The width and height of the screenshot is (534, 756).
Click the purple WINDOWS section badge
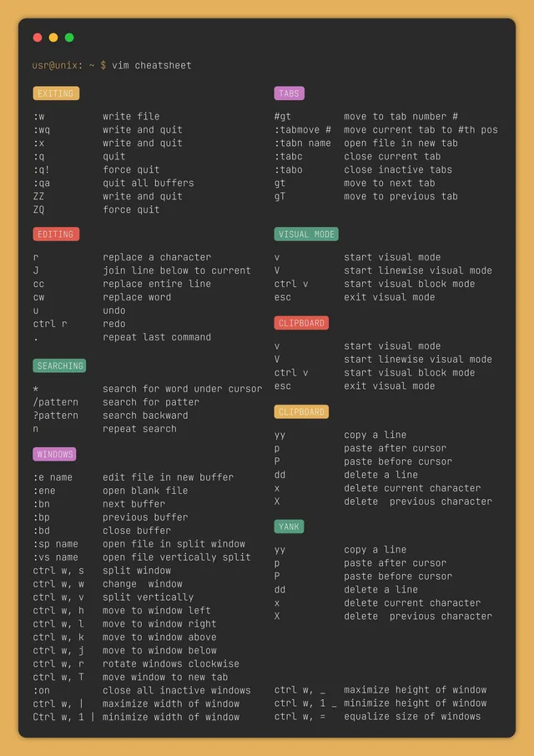click(x=54, y=454)
